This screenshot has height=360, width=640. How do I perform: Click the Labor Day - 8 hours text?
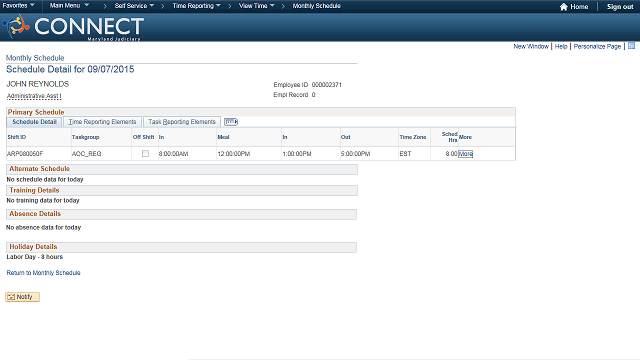click(x=35, y=257)
